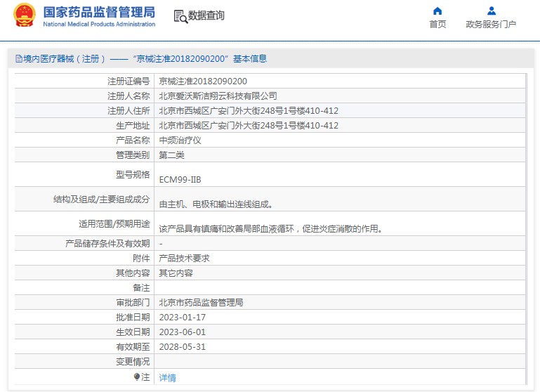Click the 生产地址 address value
Screen dimensions: 540x392
coord(249,125)
